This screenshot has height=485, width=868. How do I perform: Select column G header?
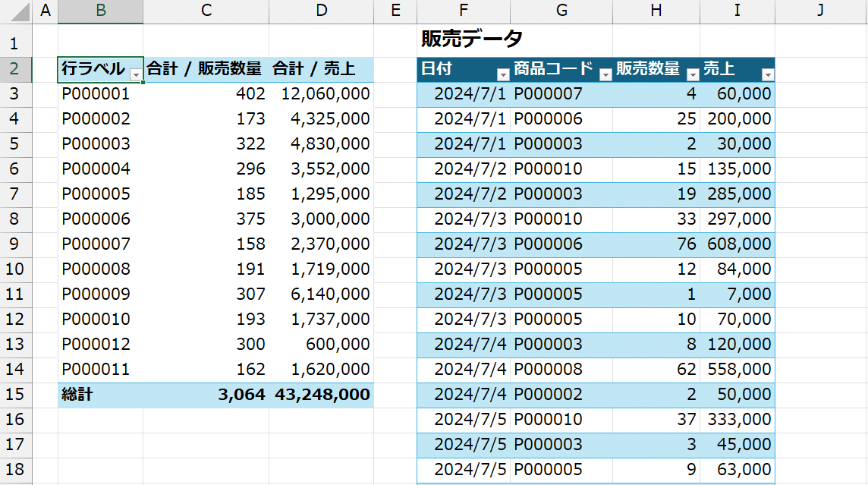[x=561, y=11]
